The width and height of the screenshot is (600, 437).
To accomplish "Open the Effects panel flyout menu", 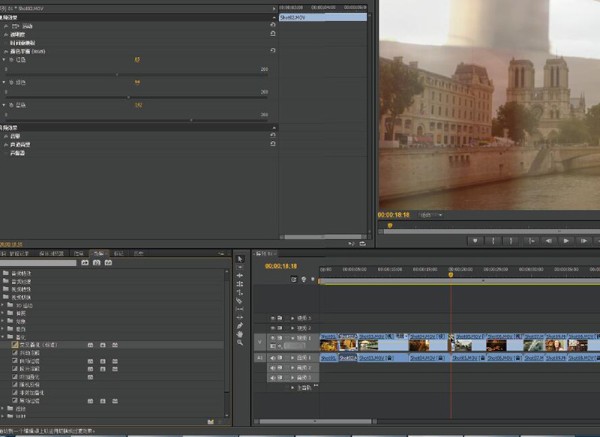I will (221, 253).
